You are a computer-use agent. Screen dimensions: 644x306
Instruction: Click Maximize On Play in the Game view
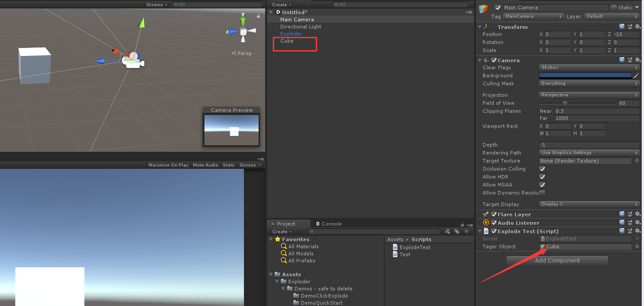click(x=168, y=165)
